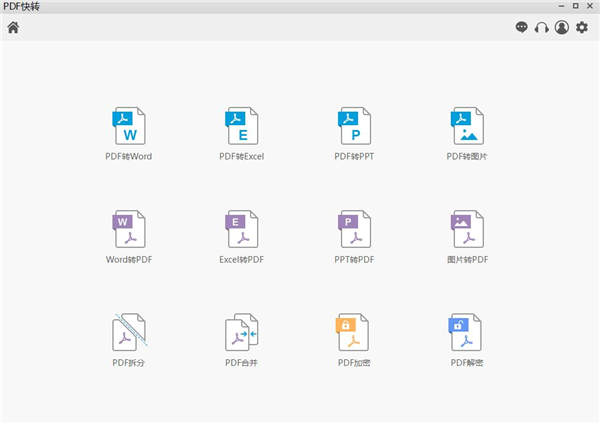Open the PDF拆分 split tool
This screenshot has width=600, height=424.
(129, 332)
